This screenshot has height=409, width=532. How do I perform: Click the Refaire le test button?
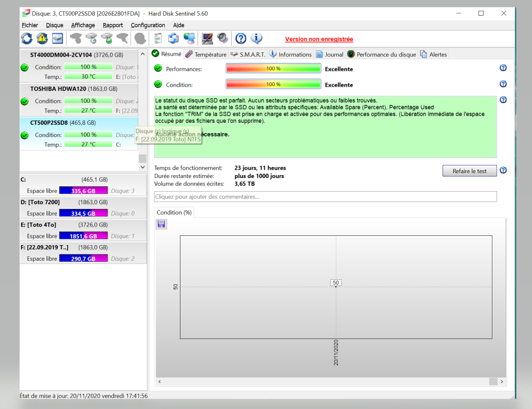tap(469, 171)
